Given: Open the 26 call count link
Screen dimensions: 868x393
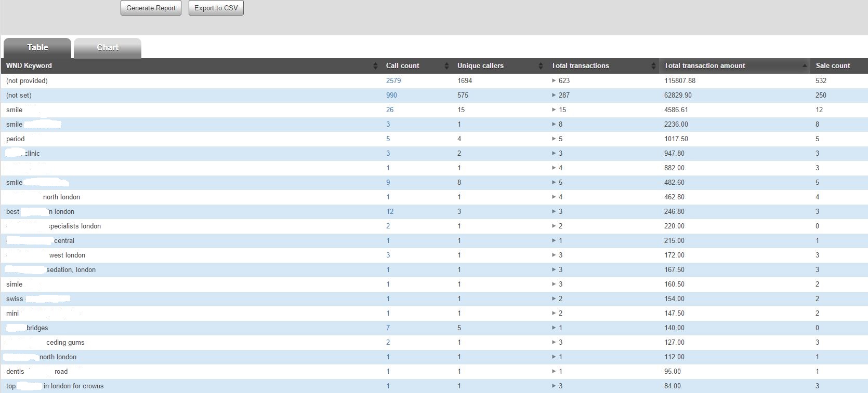Looking at the screenshot, I should (390, 110).
